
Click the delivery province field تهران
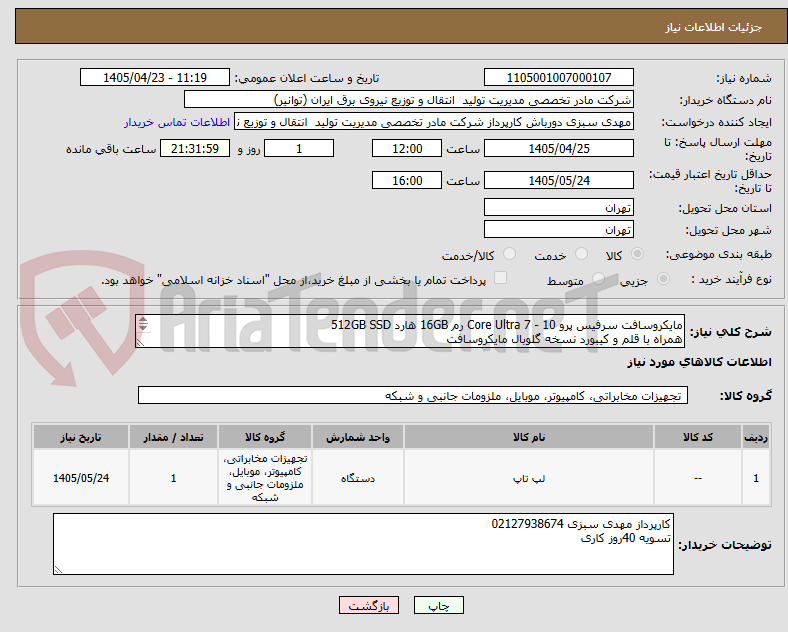(x=559, y=207)
